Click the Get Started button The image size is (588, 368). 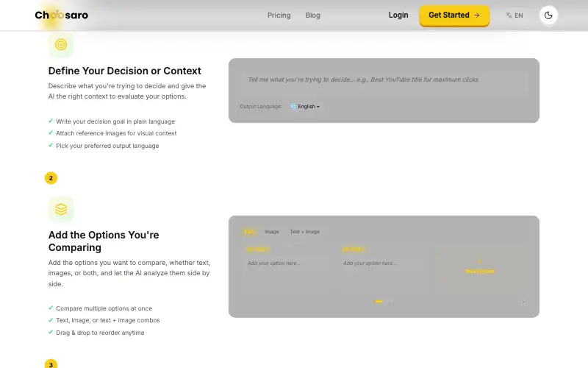pyautogui.click(x=454, y=15)
